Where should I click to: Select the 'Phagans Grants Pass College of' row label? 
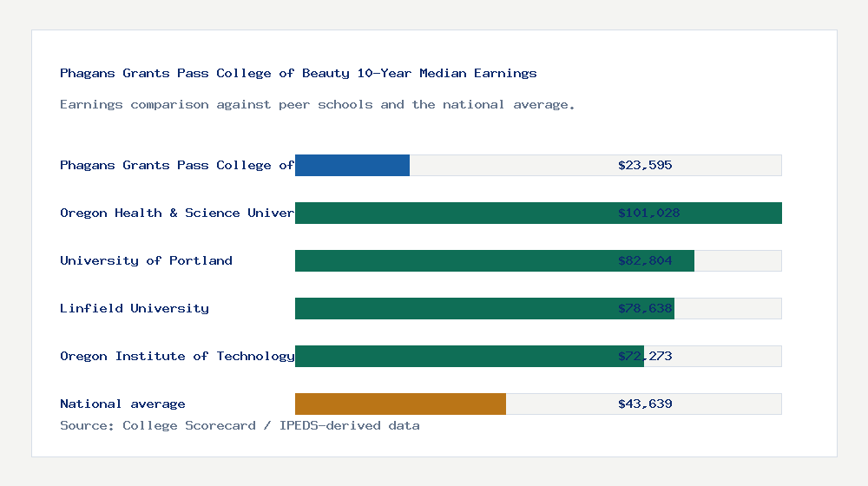[177, 166]
